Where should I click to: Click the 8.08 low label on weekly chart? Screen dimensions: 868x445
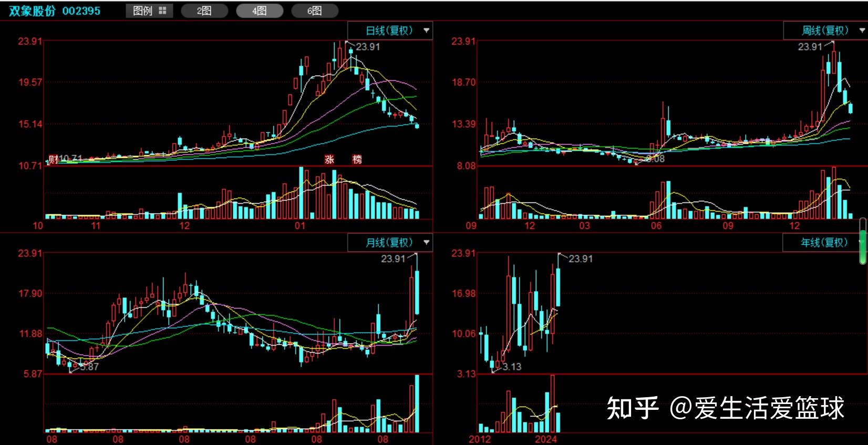coord(655,159)
